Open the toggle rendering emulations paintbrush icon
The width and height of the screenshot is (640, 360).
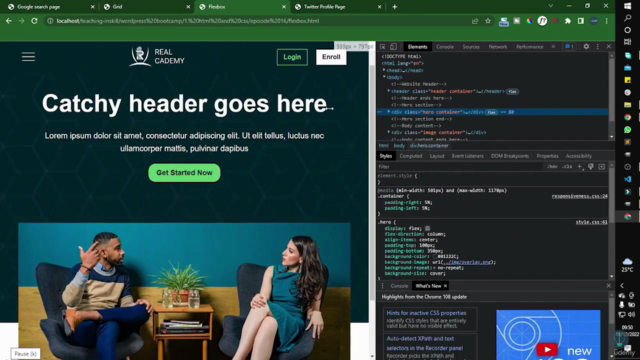[x=591, y=167]
